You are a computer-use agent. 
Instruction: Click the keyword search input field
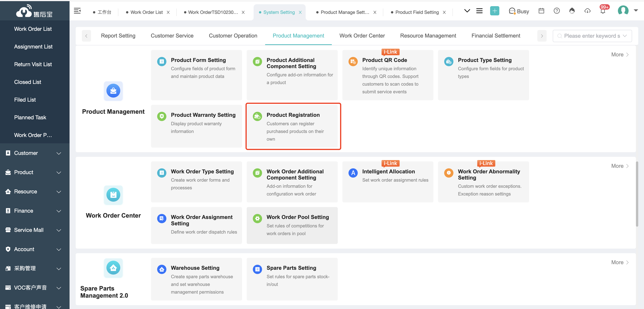click(x=592, y=36)
